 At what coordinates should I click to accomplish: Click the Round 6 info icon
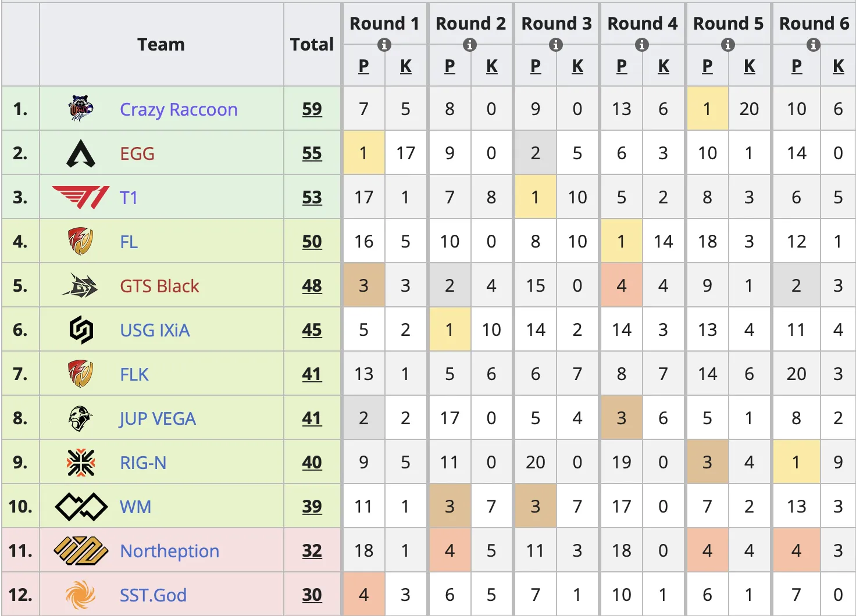point(814,45)
